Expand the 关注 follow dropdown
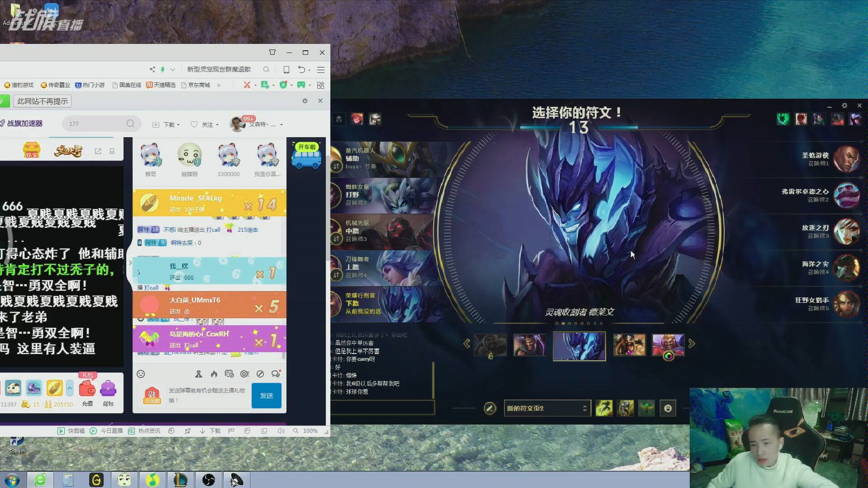868x488 pixels. click(205, 124)
